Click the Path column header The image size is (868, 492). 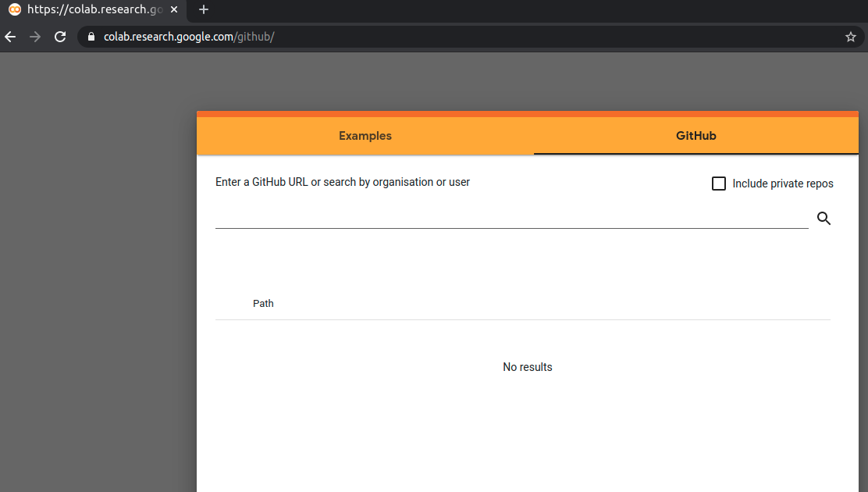263,303
